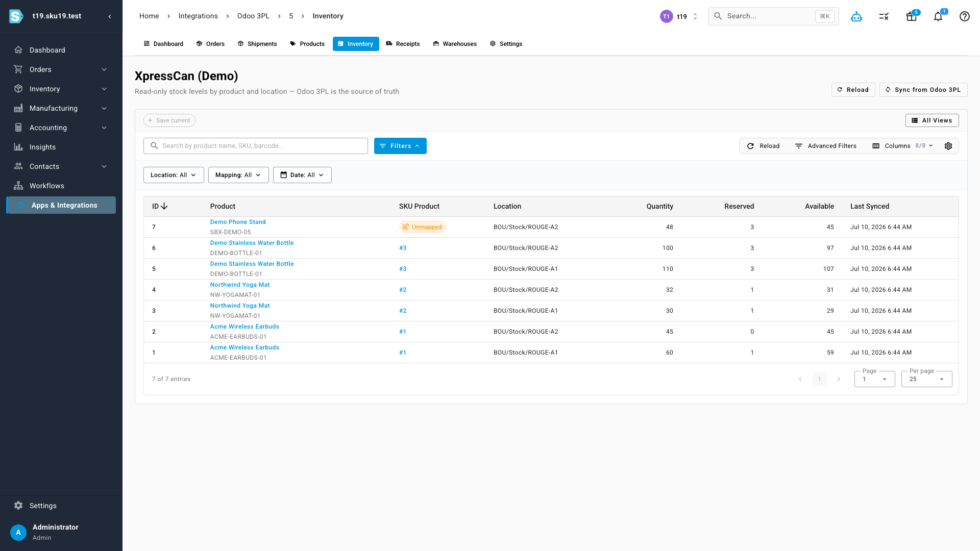Open the t19 account switcher
Screen dimensions: 980x551
click(x=679, y=16)
